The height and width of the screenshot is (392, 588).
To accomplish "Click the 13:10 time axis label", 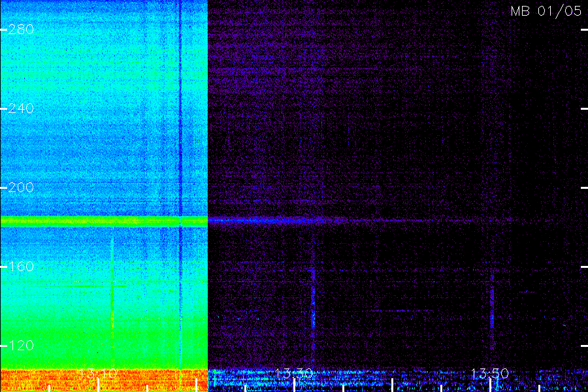I will click(x=98, y=374).
